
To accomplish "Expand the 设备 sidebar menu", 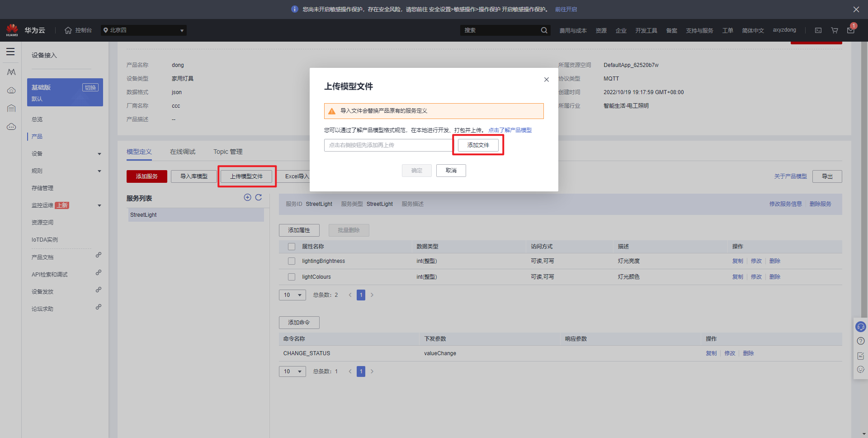I will (99, 154).
